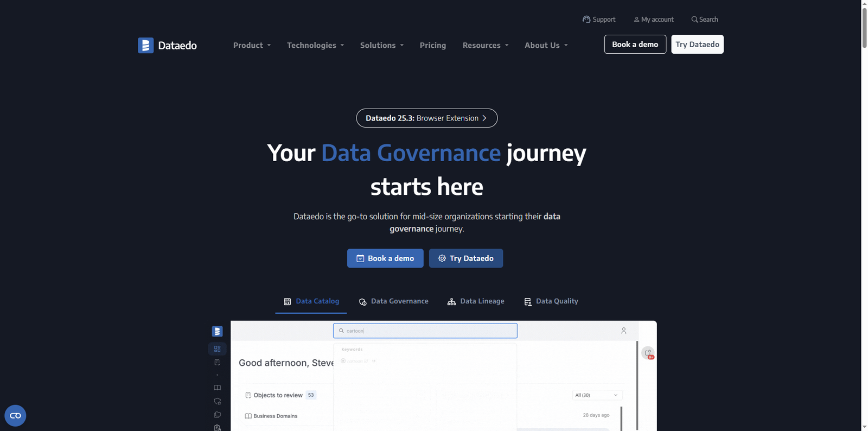Click the blue Book a demo hero button

click(385, 258)
